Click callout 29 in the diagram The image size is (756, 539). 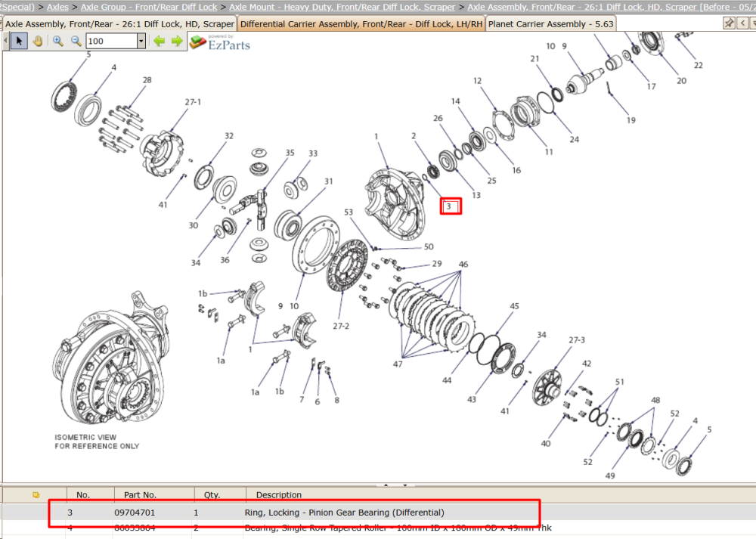[437, 264]
